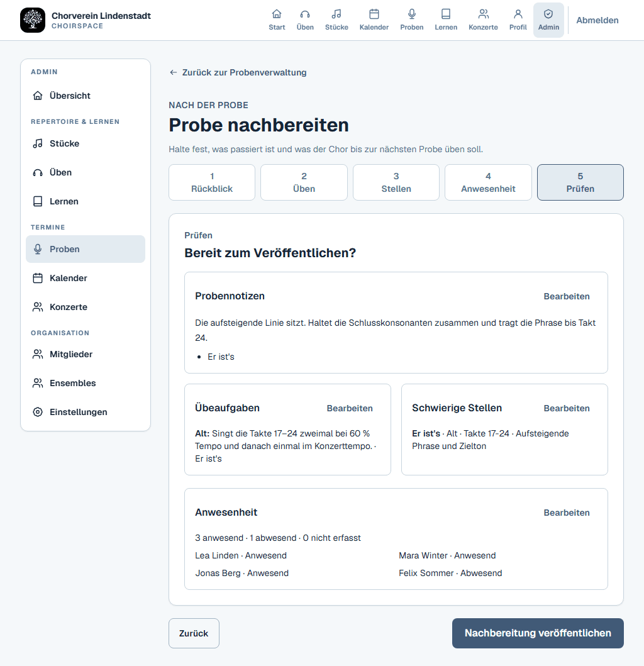
Task: Click the headphones icon beside Üben in the sidebar
Action: pyautogui.click(x=38, y=172)
